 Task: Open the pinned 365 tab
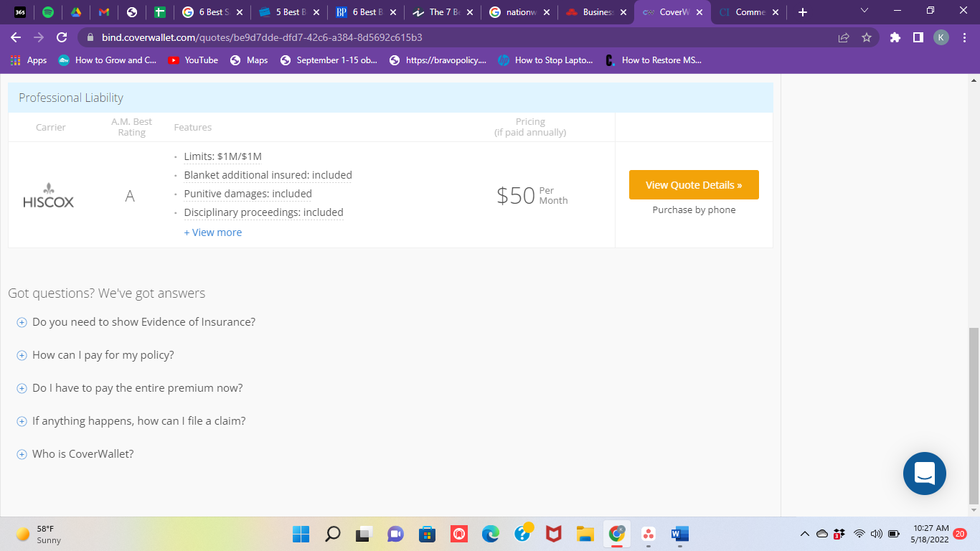click(x=20, y=12)
